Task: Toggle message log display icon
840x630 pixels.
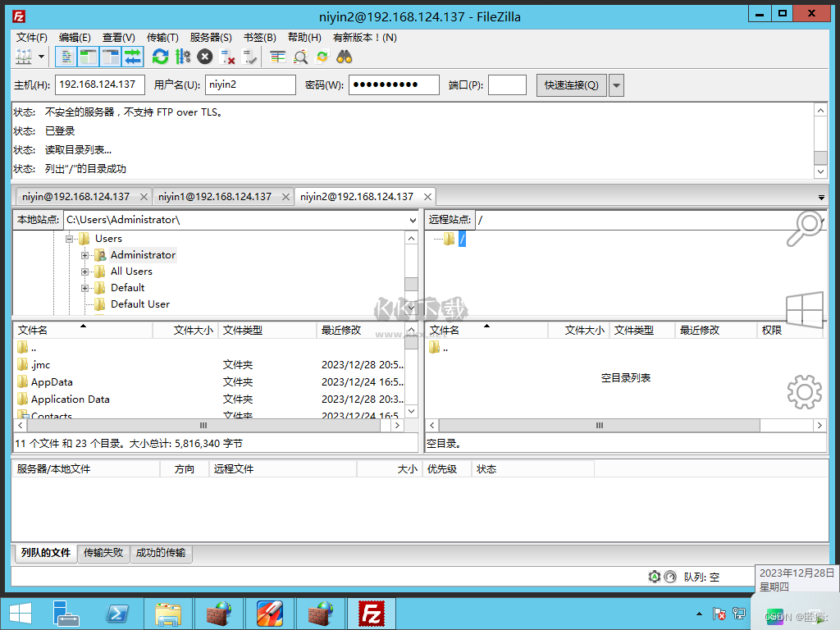Action: tap(66, 57)
